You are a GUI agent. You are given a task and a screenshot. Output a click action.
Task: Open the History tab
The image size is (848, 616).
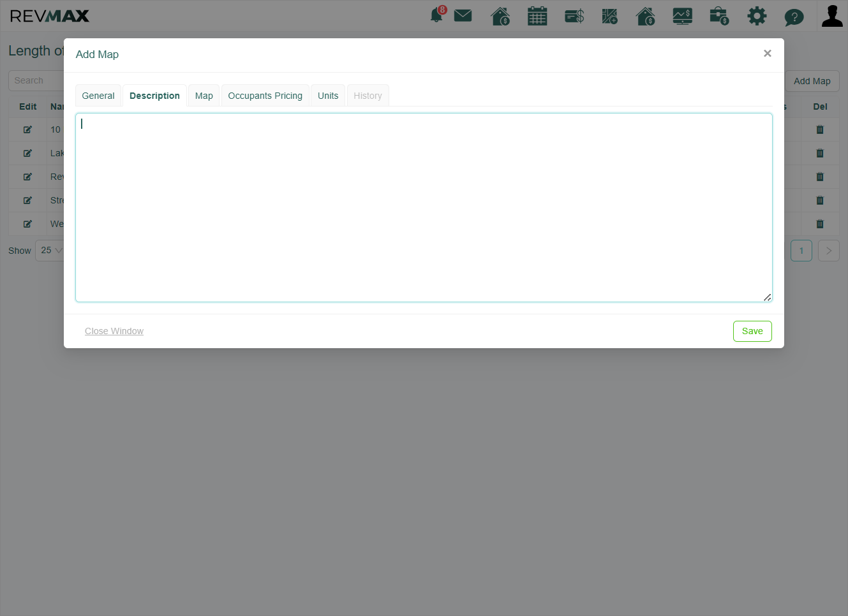pos(368,96)
